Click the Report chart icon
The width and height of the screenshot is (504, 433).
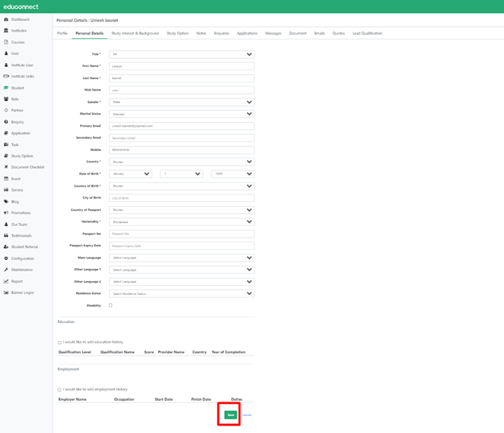6,281
